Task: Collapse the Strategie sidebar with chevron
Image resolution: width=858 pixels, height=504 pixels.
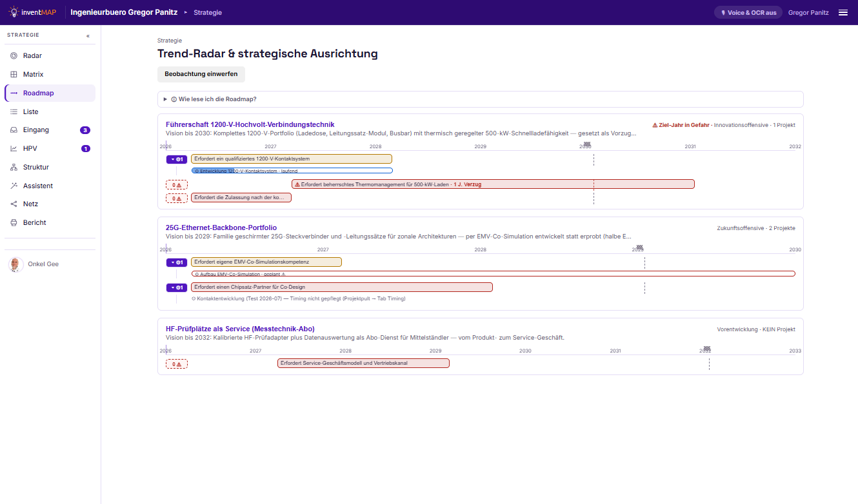Action: [x=88, y=35]
